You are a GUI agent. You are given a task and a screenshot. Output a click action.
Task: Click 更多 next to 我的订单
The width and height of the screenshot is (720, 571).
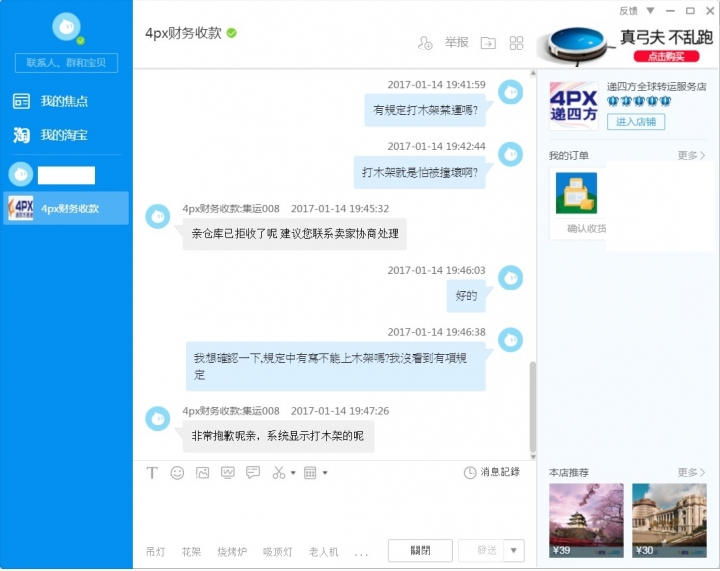tap(691, 156)
